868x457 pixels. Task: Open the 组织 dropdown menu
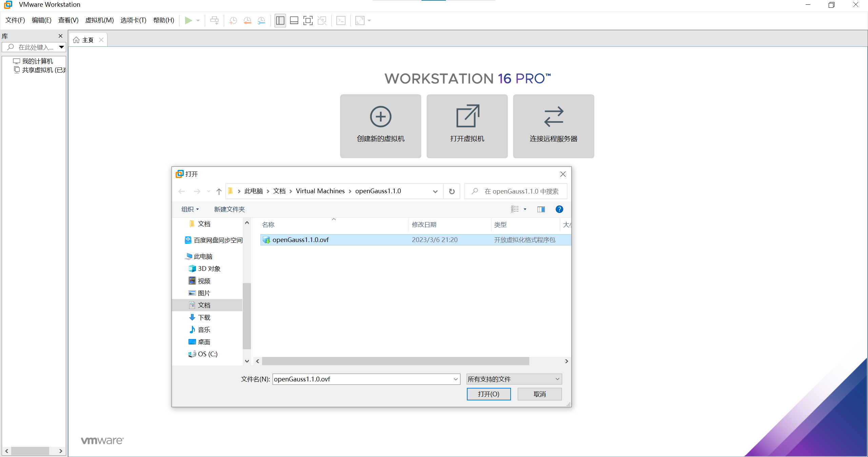[190, 209]
